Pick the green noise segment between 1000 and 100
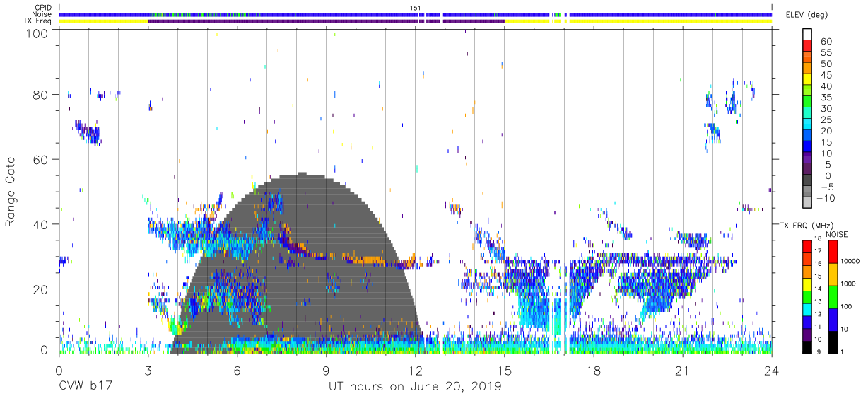Image resolution: width=868 pixels, height=401 pixels. 832,296
